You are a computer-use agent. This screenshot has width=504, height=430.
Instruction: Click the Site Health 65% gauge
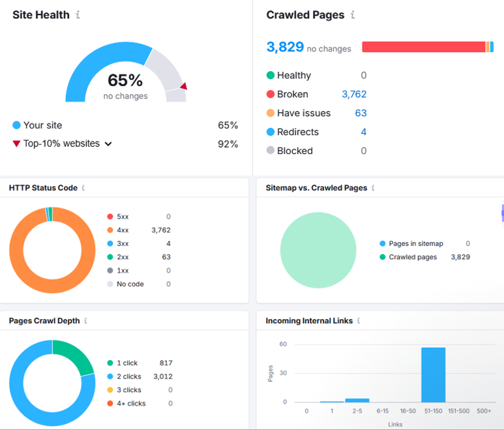pos(125,80)
